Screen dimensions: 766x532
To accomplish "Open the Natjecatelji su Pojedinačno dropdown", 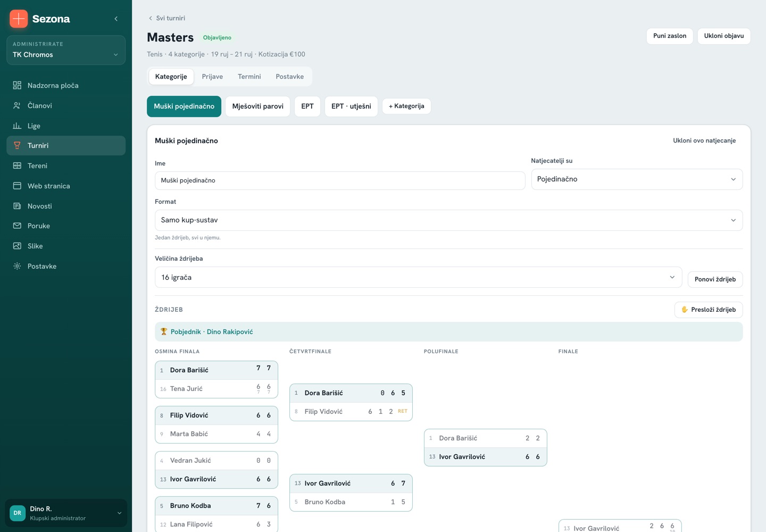I will [637, 179].
